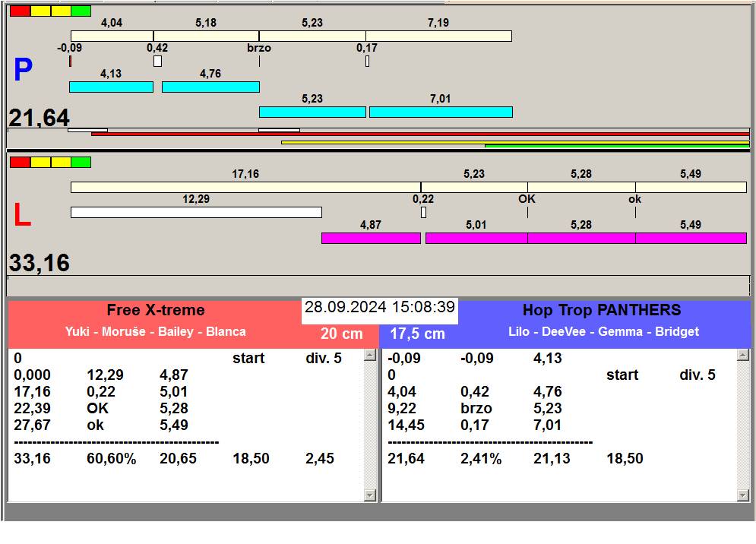
Task: Click the Lilo - DeeVee - Gemma - Bridget lineup
Action: (603, 332)
